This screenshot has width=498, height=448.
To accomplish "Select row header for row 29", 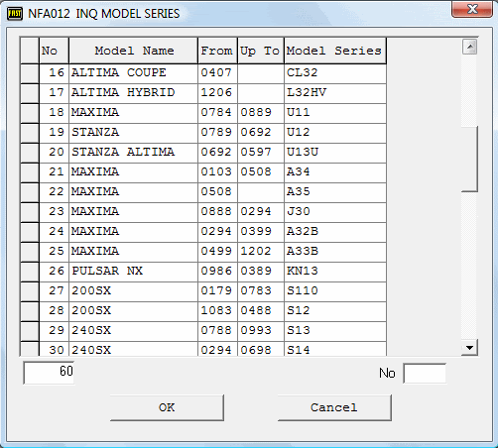I will coord(30,331).
